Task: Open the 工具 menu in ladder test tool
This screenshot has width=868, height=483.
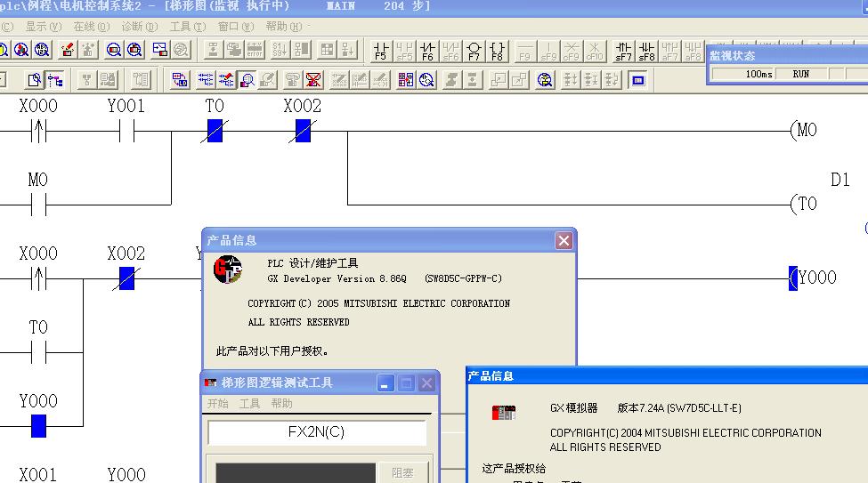Action: pos(250,403)
